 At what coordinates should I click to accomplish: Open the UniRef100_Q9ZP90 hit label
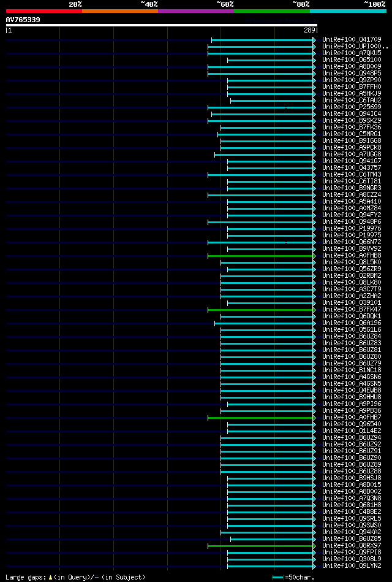click(x=352, y=80)
